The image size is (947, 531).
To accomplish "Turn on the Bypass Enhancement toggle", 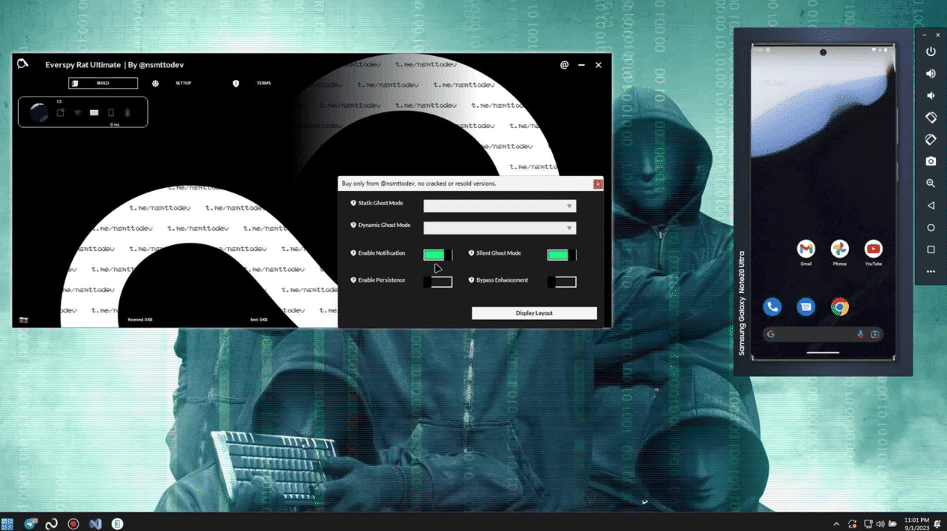I will pyautogui.click(x=562, y=282).
